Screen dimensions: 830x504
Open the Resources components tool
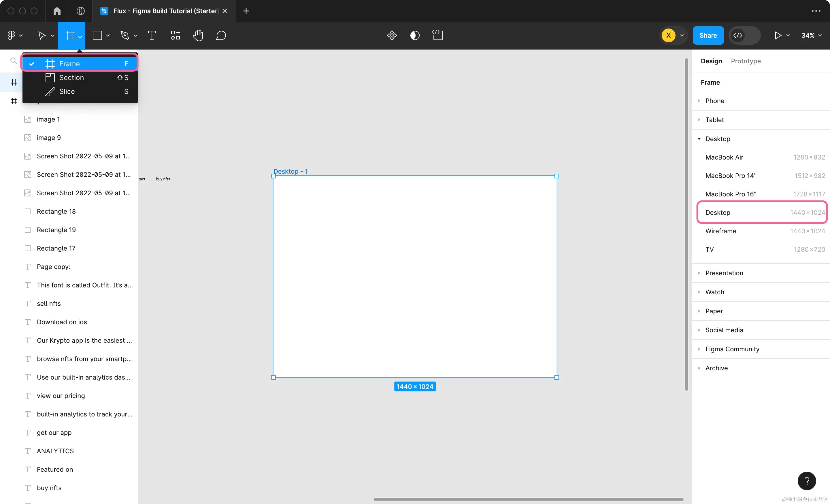(175, 35)
